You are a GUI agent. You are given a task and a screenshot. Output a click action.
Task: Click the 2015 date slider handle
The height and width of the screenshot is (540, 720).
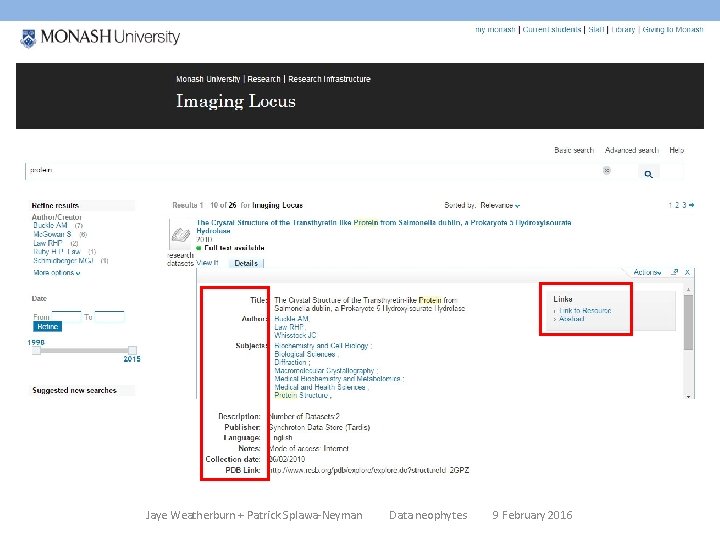pos(132,350)
